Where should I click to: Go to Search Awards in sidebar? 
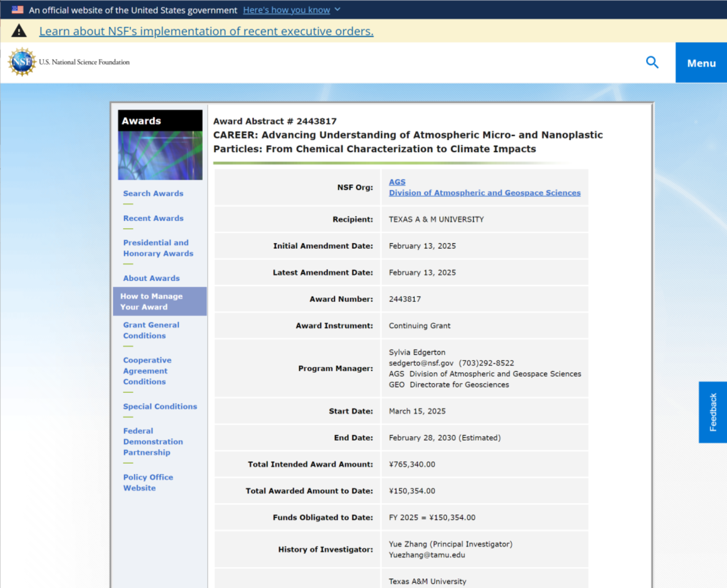pos(153,194)
